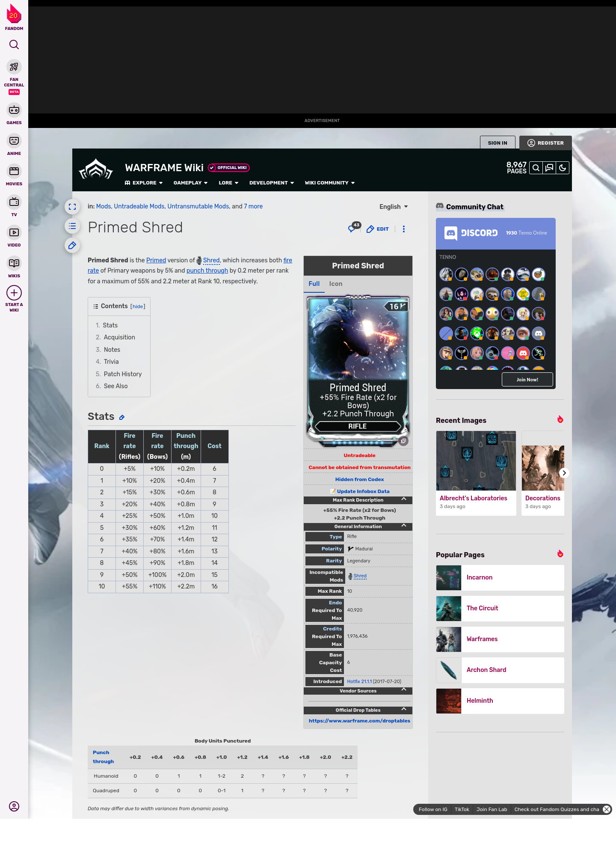The image size is (616, 856).
Task: Hide the Contents table of contents
Action: pos(138,306)
